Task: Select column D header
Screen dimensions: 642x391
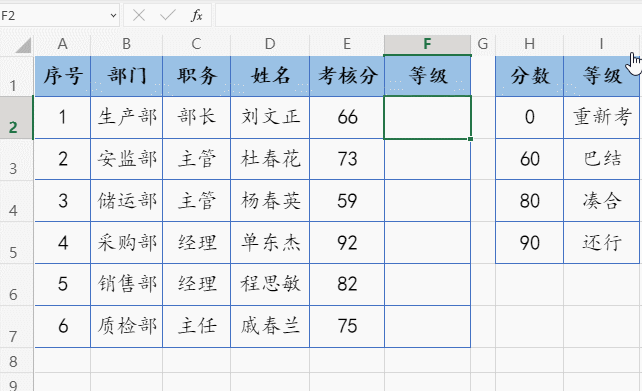Action: 270,44
